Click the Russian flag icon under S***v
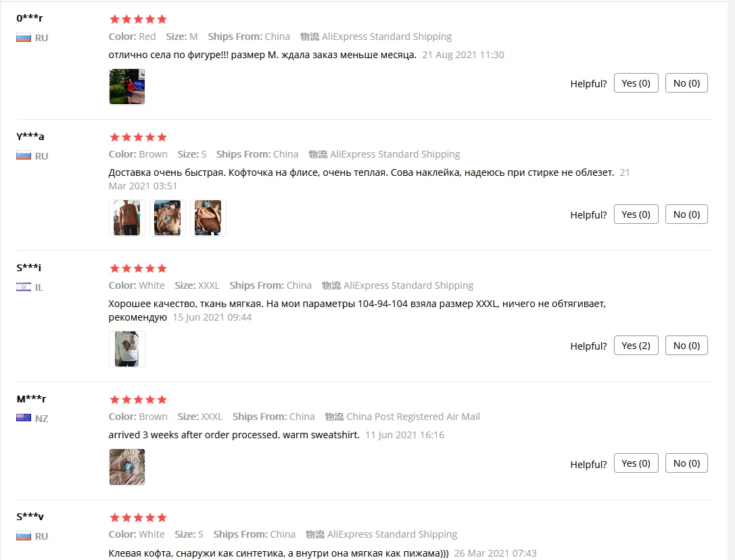The height and width of the screenshot is (560, 735). click(24, 536)
